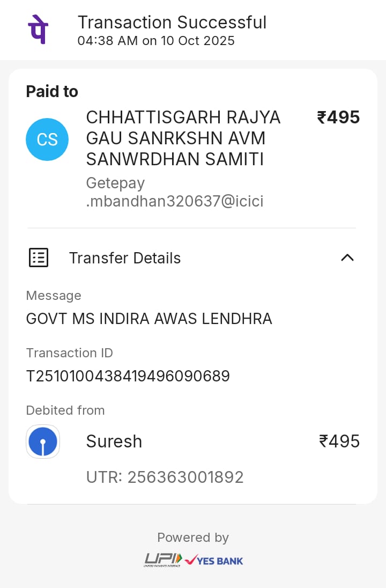Click the transaction ID T2510100438419496090689

pyautogui.click(x=128, y=376)
